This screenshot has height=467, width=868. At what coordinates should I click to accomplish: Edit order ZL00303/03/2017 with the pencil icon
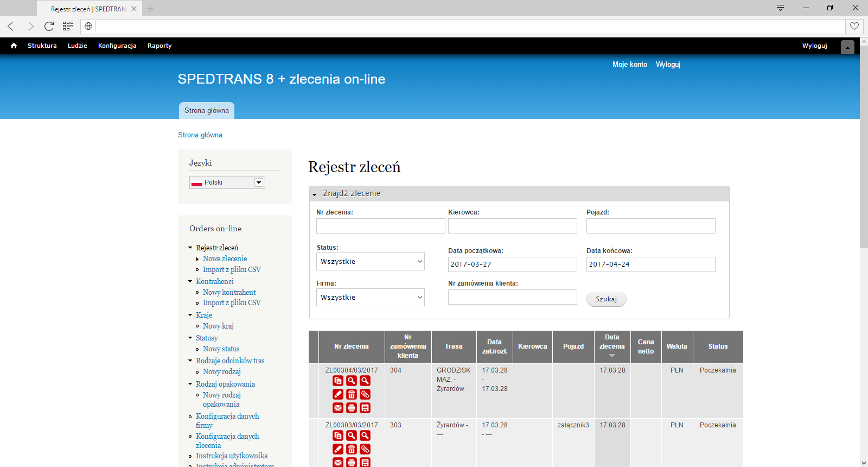click(338, 449)
